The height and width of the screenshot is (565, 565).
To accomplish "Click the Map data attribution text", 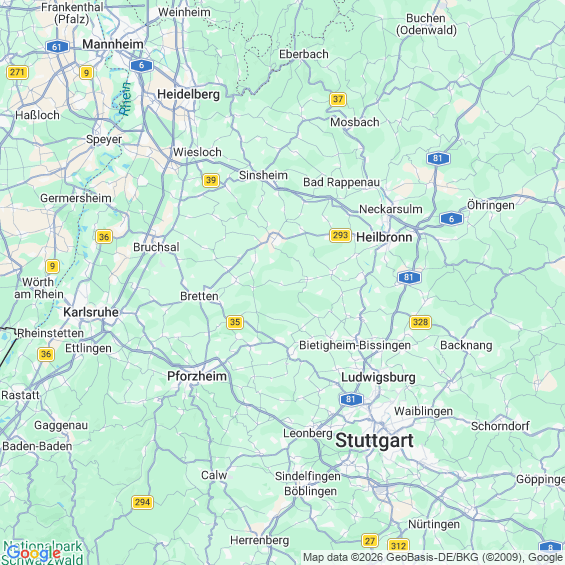I will [x=433, y=558].
